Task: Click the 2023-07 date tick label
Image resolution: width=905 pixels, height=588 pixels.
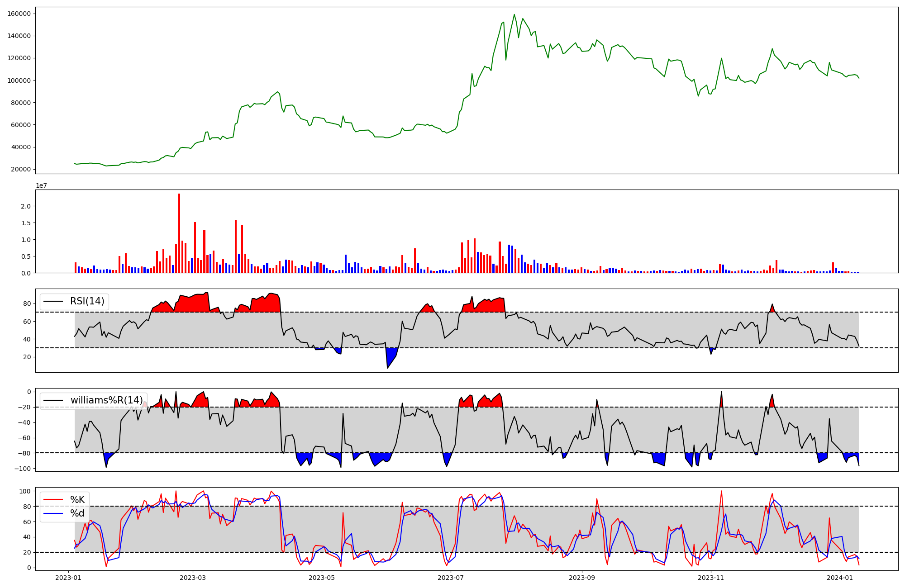Action: (451, 578)
